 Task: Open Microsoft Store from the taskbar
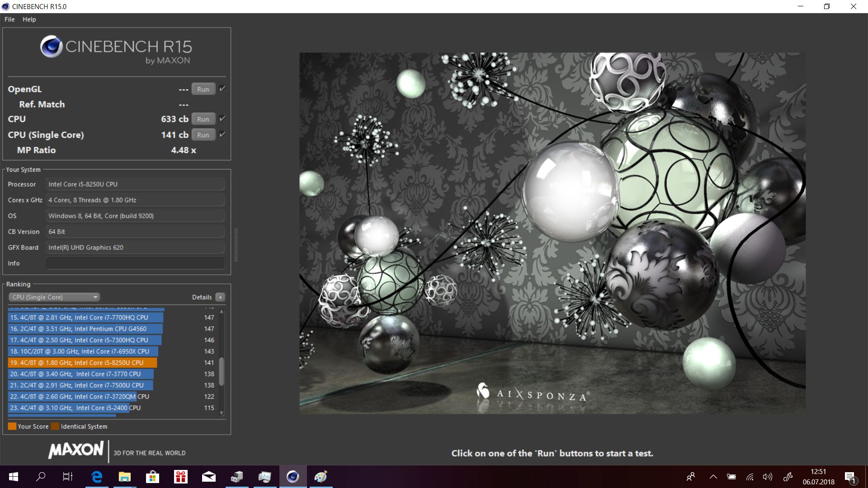[152, 477]
